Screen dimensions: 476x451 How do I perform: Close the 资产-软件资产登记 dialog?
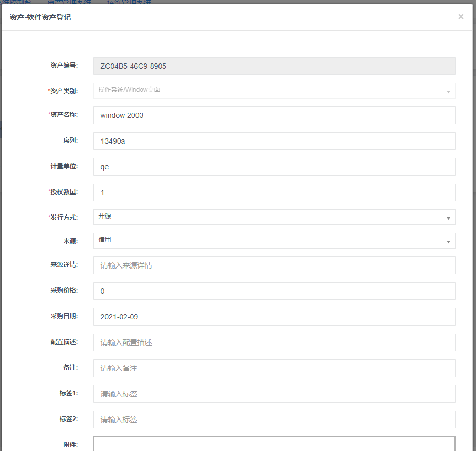[x=460, y=17]
